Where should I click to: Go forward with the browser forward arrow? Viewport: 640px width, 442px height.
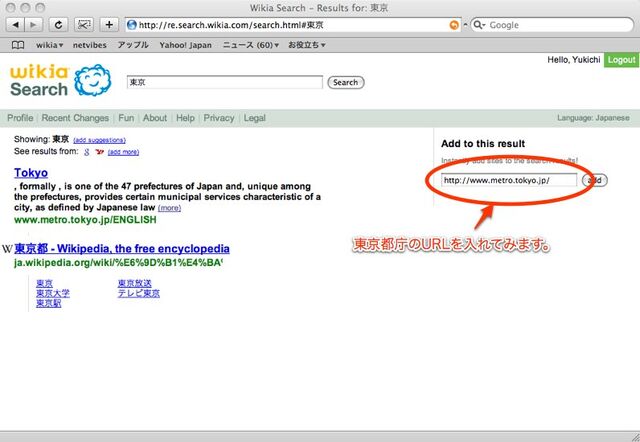(x=33, y=25)
